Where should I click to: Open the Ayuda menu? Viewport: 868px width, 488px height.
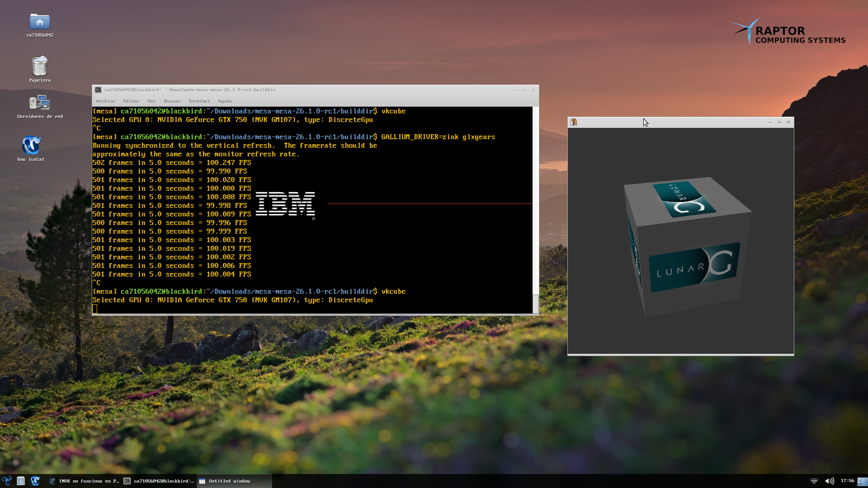coord(225,101)
